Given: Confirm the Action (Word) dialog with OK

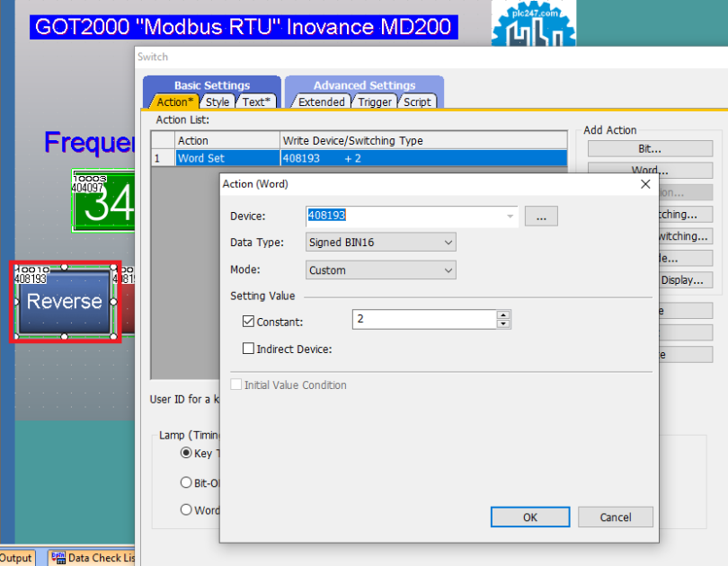Looking at the screenshot, I should click(x=529, y=517).
